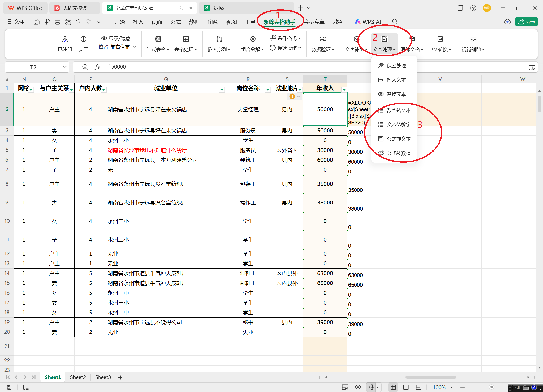Viewport: 543px width, 392px height.
Task: Open the 中文转换 tool
Action: (x=440, y=44)
